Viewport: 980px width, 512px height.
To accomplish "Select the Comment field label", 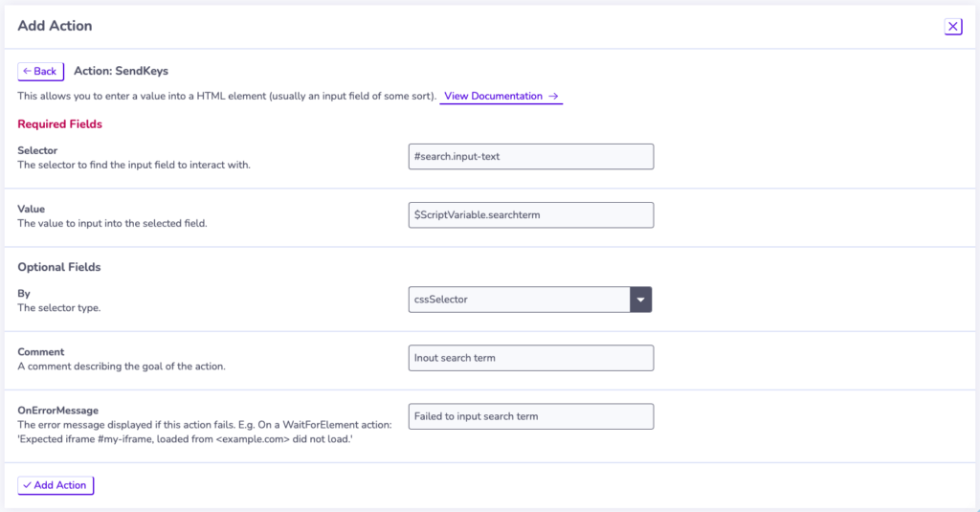I will tap(40, 352).
